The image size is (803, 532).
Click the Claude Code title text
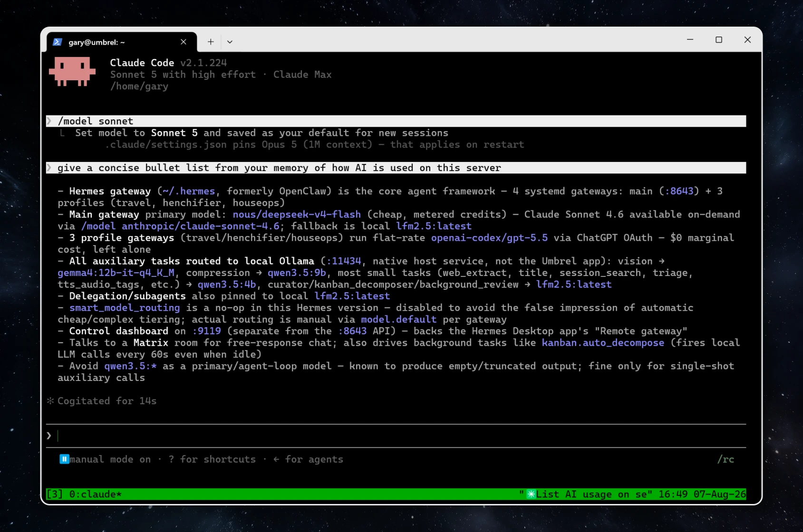click(142, 63)
